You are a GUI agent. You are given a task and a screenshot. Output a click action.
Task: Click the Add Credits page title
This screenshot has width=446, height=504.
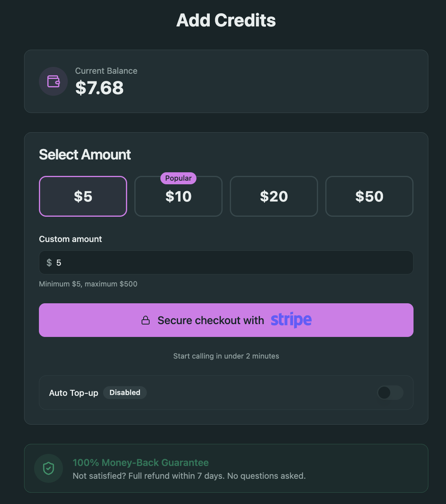225,20
